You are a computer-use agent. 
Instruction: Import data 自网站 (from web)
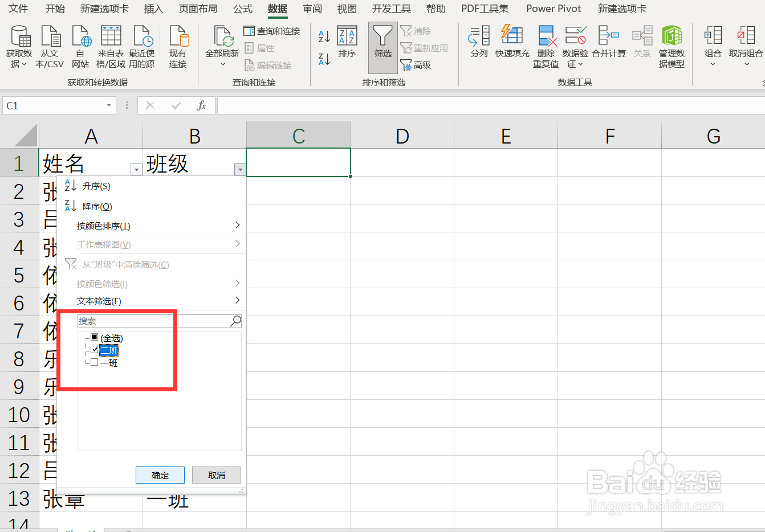(x=80, y=47)
